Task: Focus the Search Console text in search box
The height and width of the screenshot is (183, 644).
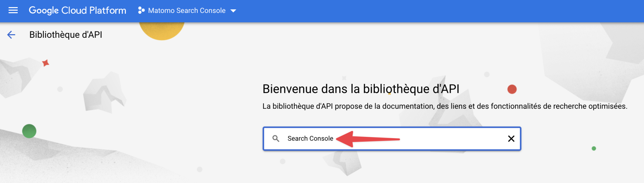Action: pos(310,138)
